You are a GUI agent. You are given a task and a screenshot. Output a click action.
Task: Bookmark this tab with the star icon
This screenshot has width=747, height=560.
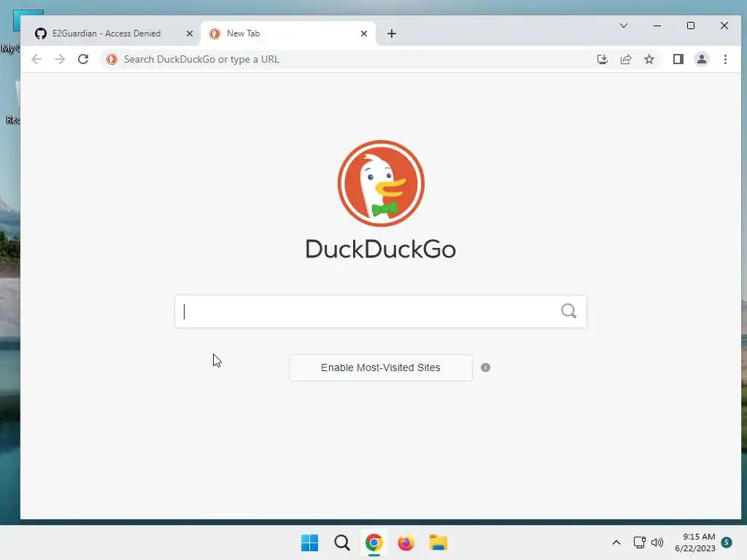click(649, 60)
